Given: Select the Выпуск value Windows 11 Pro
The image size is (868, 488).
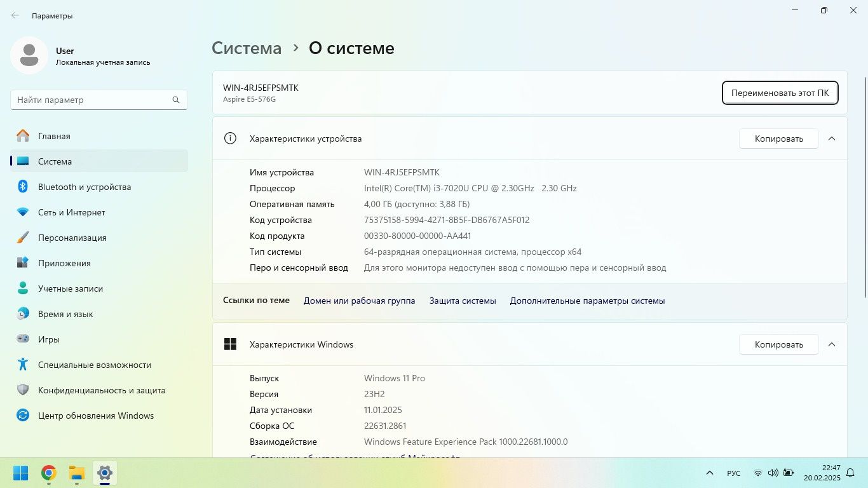Looking at the screenshot, I should (395, 378).
